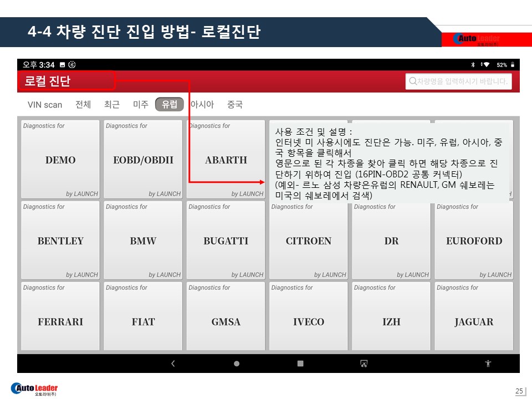Switch to the 중국 tab

point(235,104)
